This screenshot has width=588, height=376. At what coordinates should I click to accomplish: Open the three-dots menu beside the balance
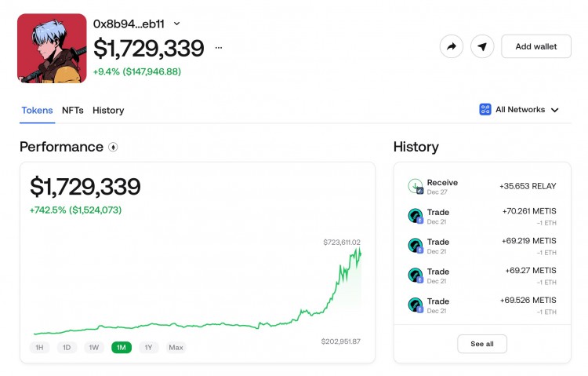click(219, 48)
